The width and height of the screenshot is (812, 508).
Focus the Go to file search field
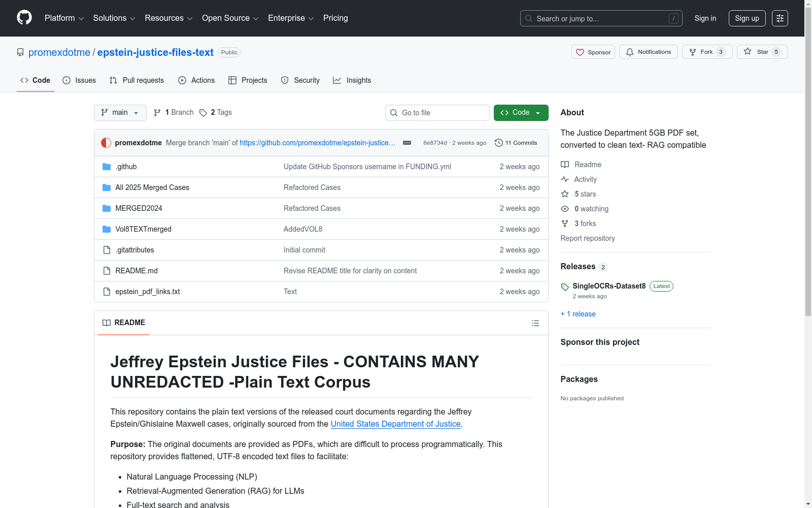pos(437,113)
